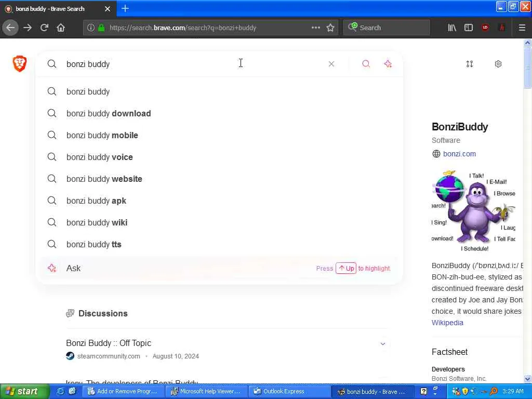Select the Ask AI option row

pos(219,268)
